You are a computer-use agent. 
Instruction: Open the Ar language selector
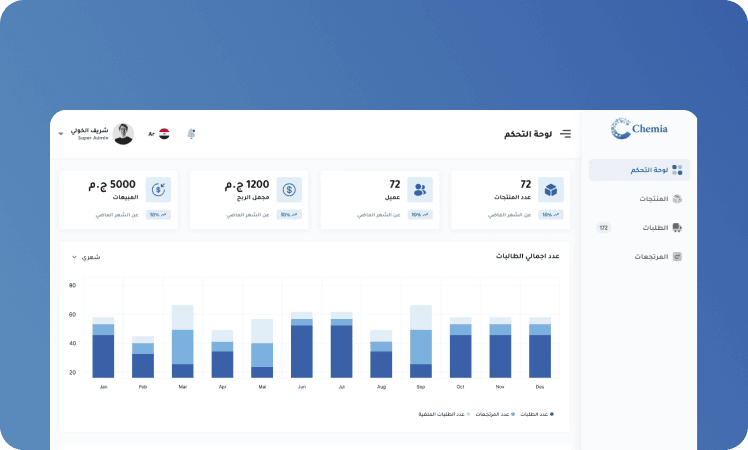pyautogui.click(x=152, y=133)
